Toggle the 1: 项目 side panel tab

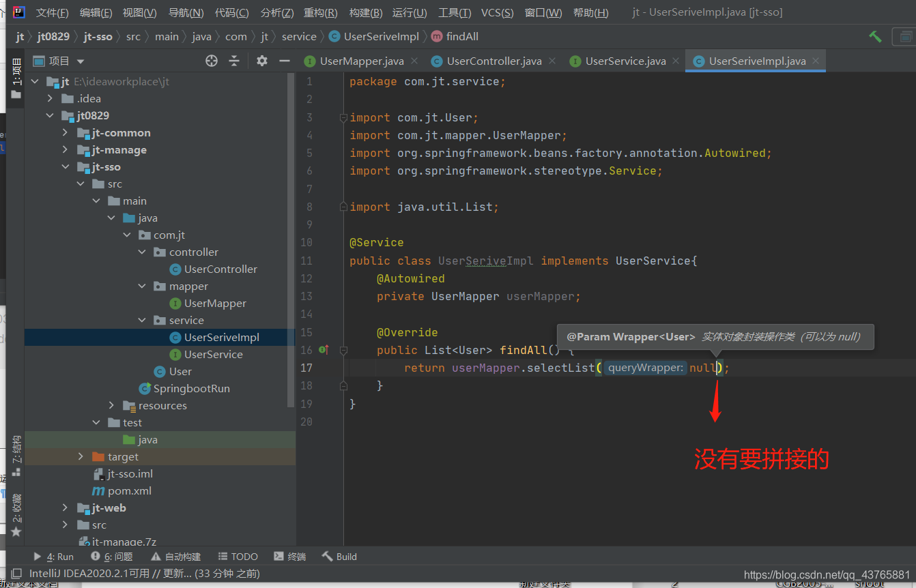coord(16,78)
